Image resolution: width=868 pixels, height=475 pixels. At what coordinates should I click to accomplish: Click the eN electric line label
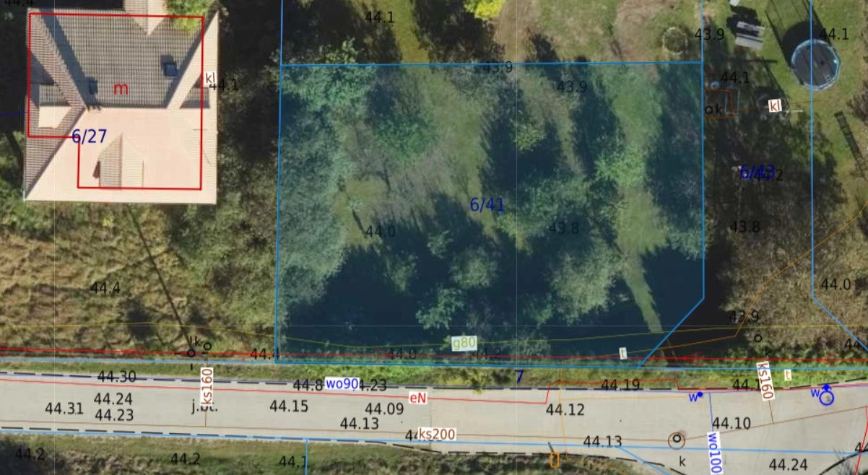[x=417, y=398]
